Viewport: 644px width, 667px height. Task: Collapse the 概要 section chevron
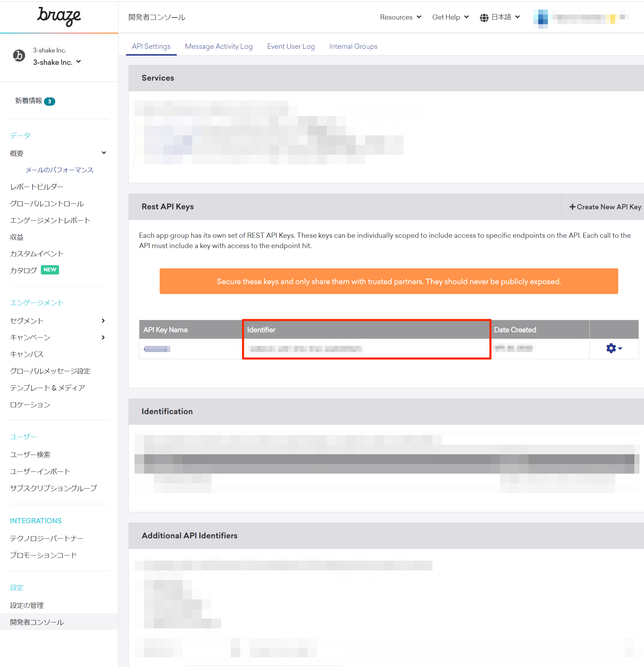point(104,153)
